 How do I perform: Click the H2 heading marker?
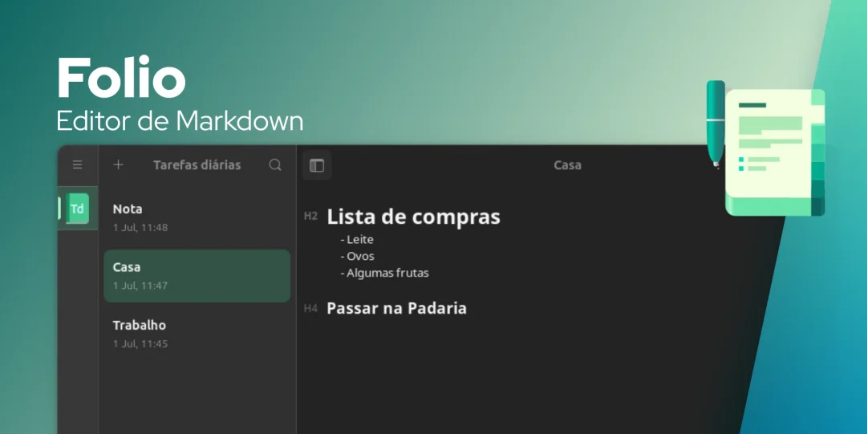(x=310, y=216)
